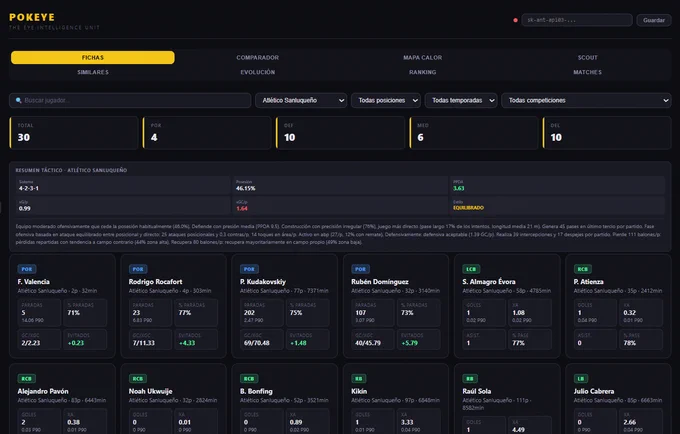This screenshot has height=434, width=680.
Task: Click POR badge on P. Kudakovskiy card
Action: click(249, 269)
